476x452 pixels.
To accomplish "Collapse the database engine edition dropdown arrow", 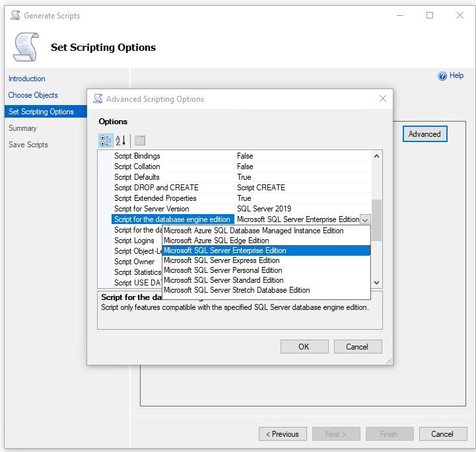I will coord(366,219).
